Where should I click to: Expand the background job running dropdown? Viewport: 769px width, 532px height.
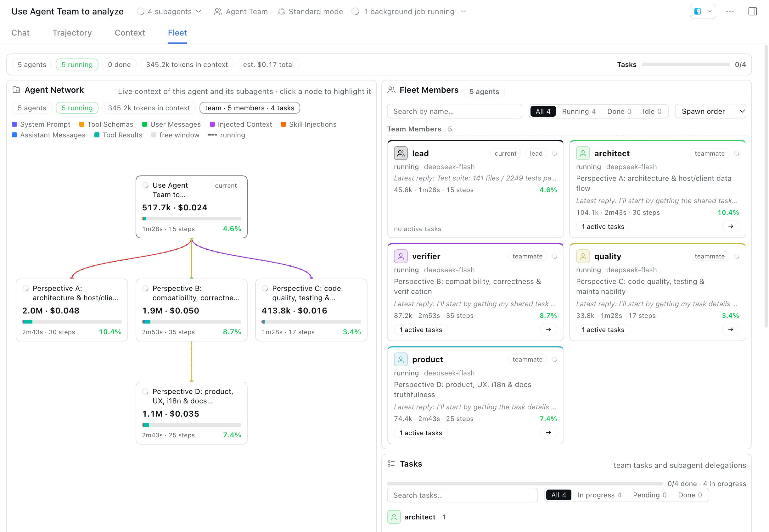(x=409, y=12)
